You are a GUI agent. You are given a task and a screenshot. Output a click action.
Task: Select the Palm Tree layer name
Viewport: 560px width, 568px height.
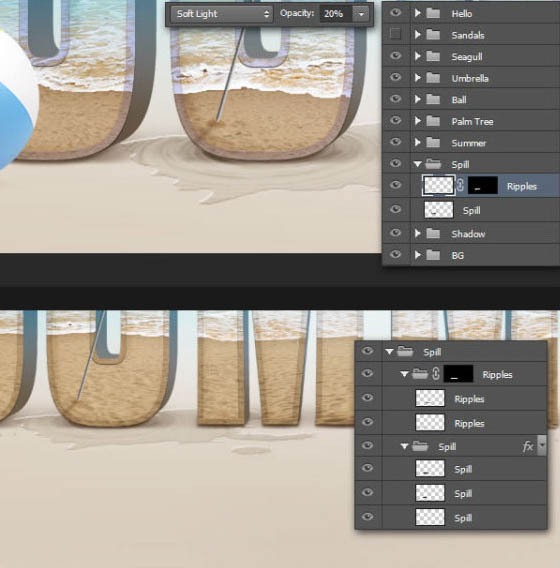pos(472,121)
